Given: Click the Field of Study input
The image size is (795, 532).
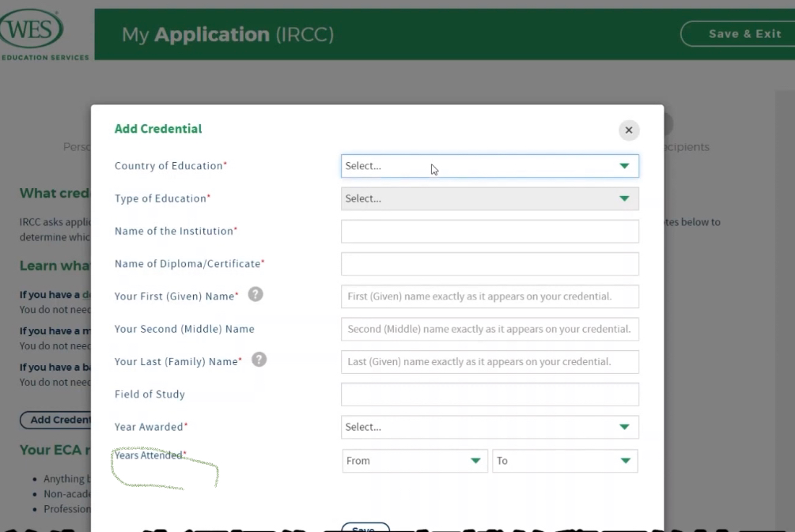Looking at the screenshot, I should (490, 394).
